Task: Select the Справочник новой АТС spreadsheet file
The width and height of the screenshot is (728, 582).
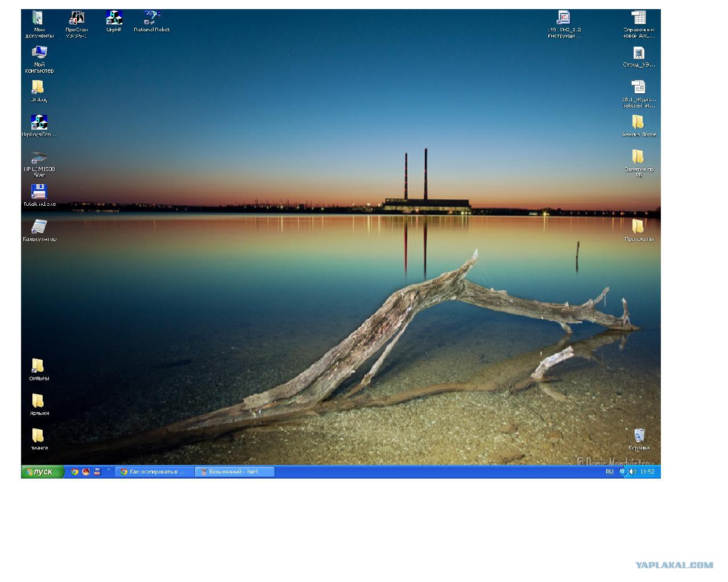Action: (639, 24)
